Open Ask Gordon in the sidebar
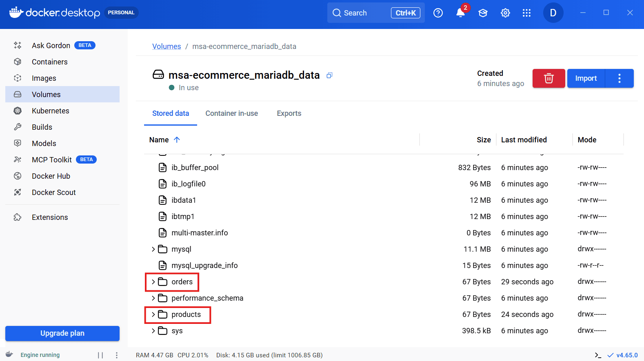This screenshot has height=361, width=644. (62, 45)
